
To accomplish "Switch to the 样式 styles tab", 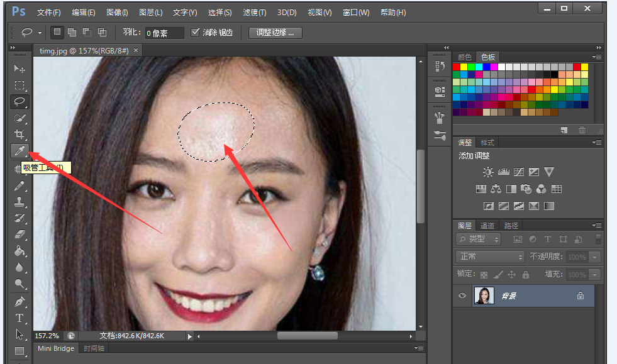I will point(487,143).
